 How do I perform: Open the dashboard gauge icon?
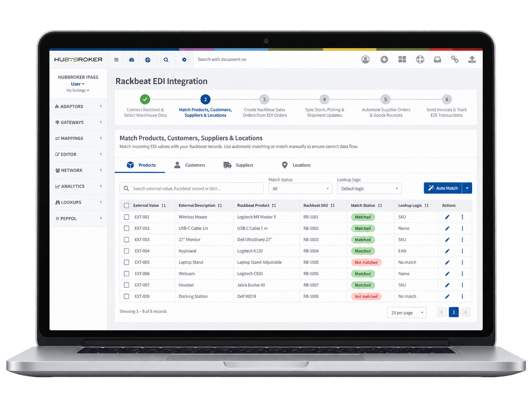132,60
